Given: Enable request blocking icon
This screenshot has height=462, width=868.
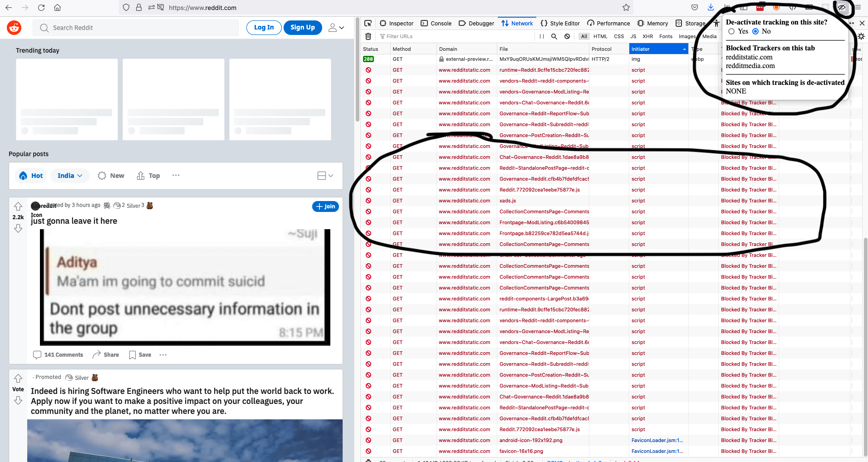Looking at the screenshot, I should coord(568,36).
